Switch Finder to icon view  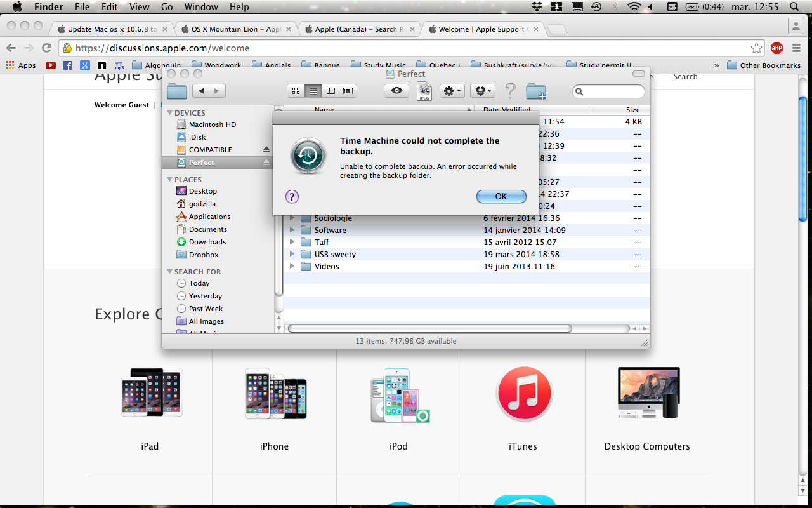(x=296, y=91)
